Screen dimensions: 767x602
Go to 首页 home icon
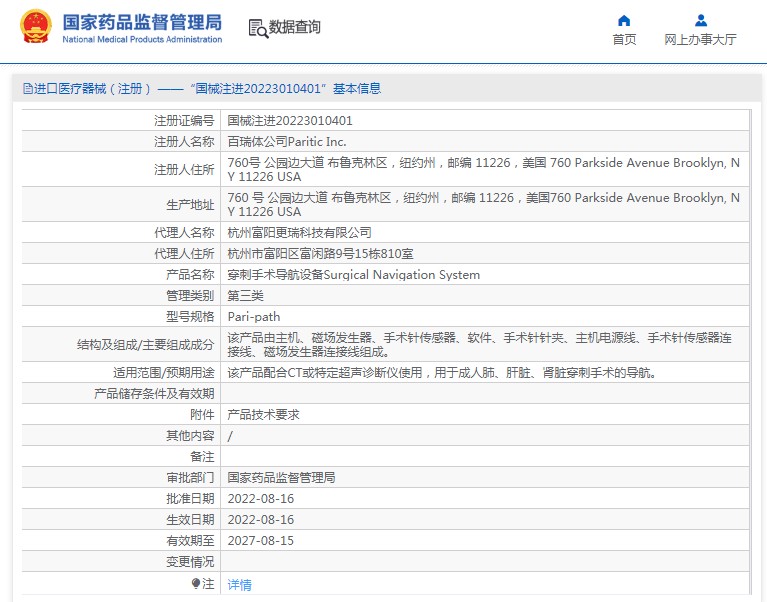click(x=624, y=21)
